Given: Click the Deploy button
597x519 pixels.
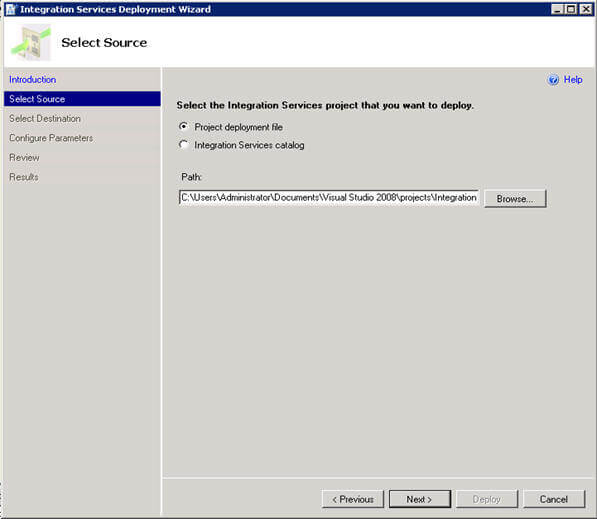Looking at the screenshot, I should click(x=487, y=499).
